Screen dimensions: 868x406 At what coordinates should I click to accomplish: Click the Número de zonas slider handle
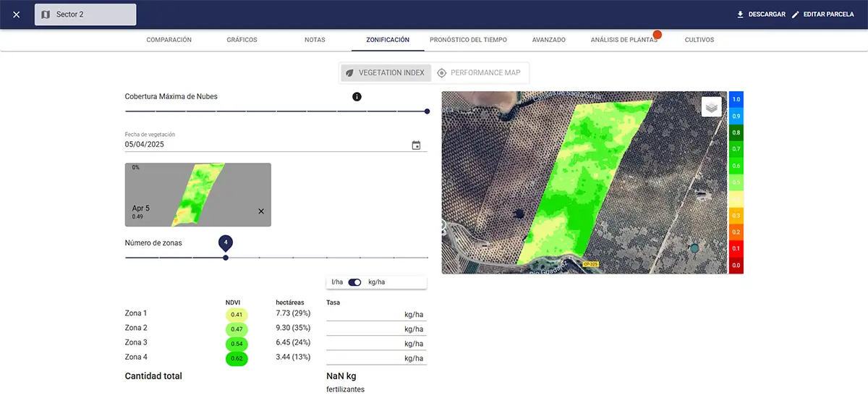[226, 258]
